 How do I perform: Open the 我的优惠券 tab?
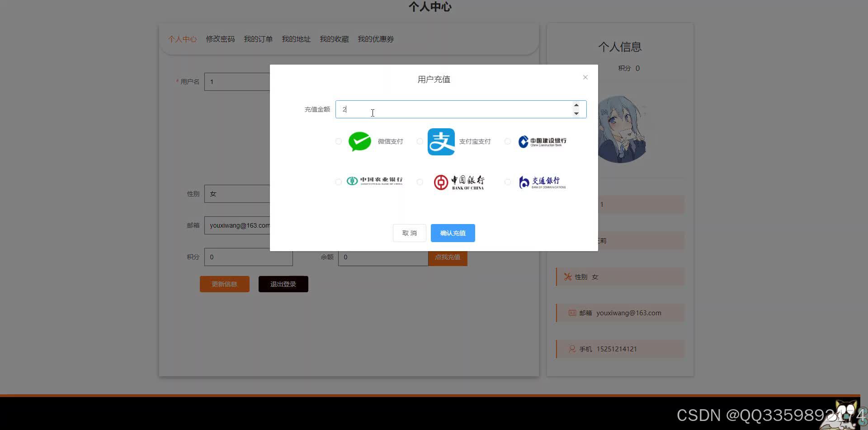(x=376, y=39)
